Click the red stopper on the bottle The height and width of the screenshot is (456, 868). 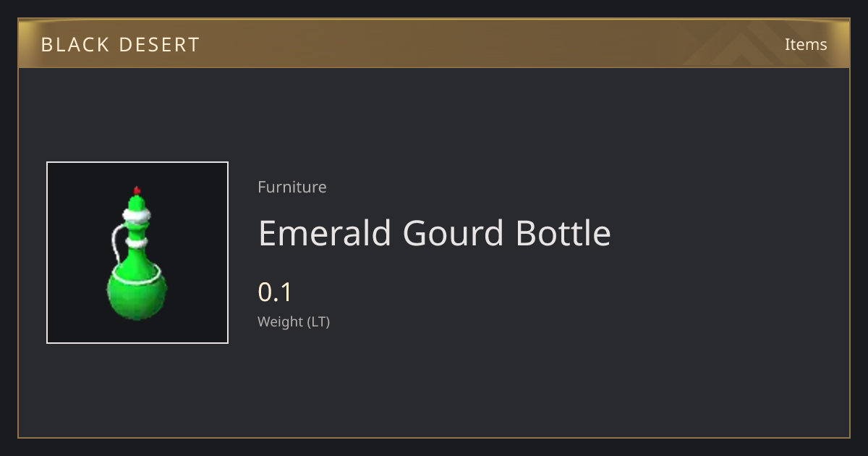pyautogui.click(x=137, y=190)
